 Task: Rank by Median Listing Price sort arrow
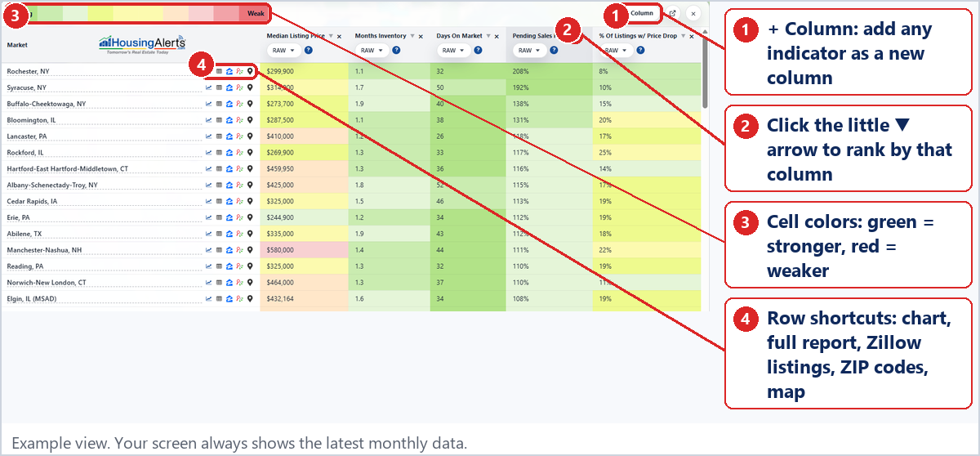[331, 36]
